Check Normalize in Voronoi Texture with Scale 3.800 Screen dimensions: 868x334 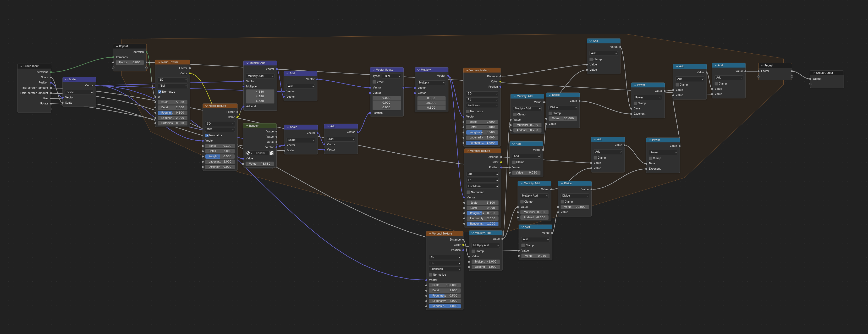coord(468,192)
